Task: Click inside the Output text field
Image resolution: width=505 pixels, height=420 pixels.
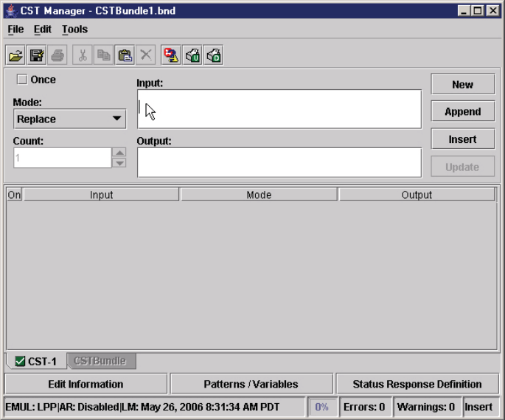Action: point(279,163)
